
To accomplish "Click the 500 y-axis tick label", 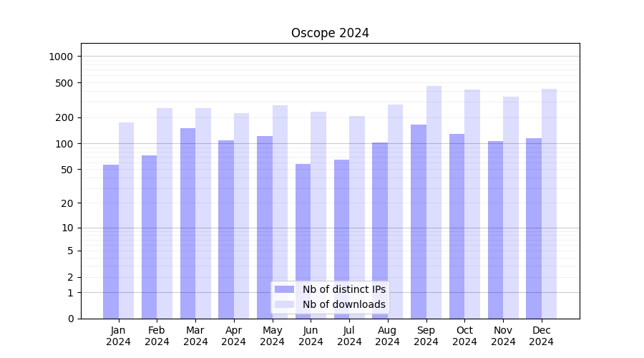I will (x=65, y=83).
